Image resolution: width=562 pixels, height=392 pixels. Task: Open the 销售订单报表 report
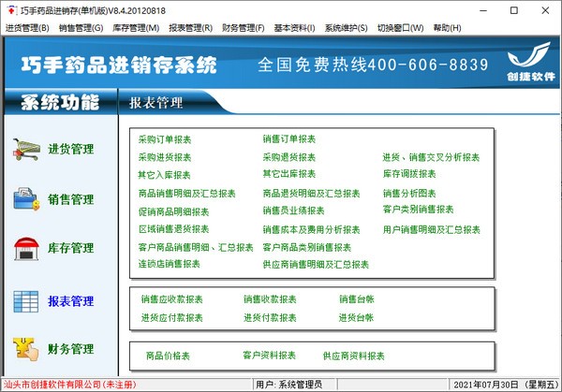[288, 139]
